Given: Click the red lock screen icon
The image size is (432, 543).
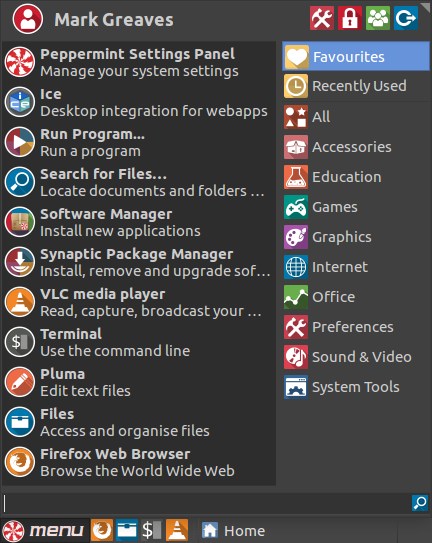Looking at the screenshot, I should pyautogui.click(x=350, y=18).
